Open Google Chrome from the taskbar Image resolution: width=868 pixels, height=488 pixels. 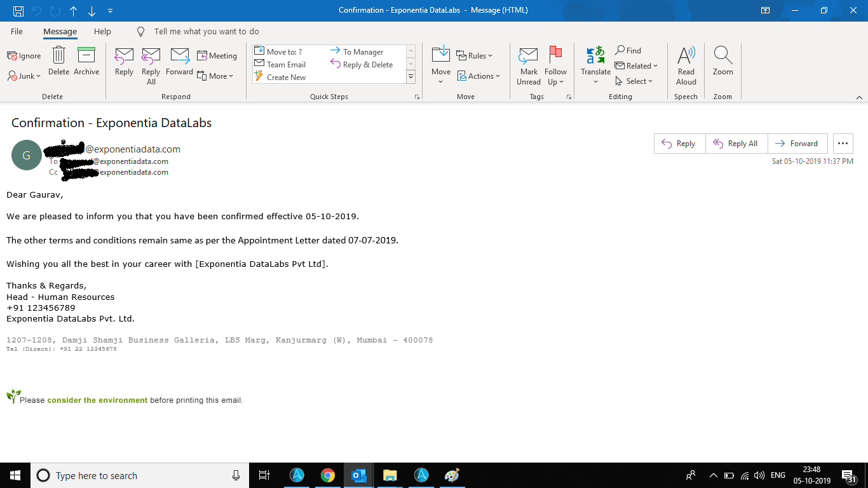coord(328,475)
